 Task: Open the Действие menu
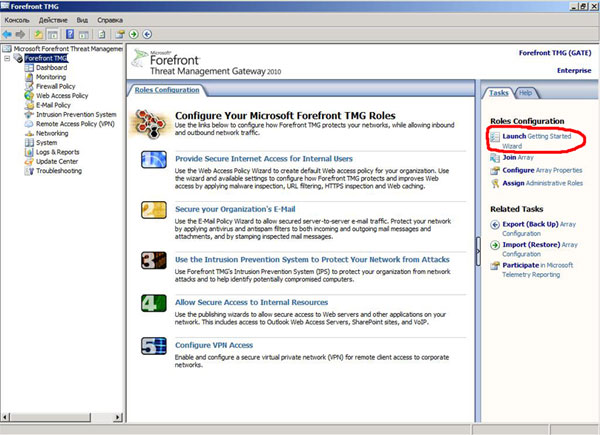(53, 19)
